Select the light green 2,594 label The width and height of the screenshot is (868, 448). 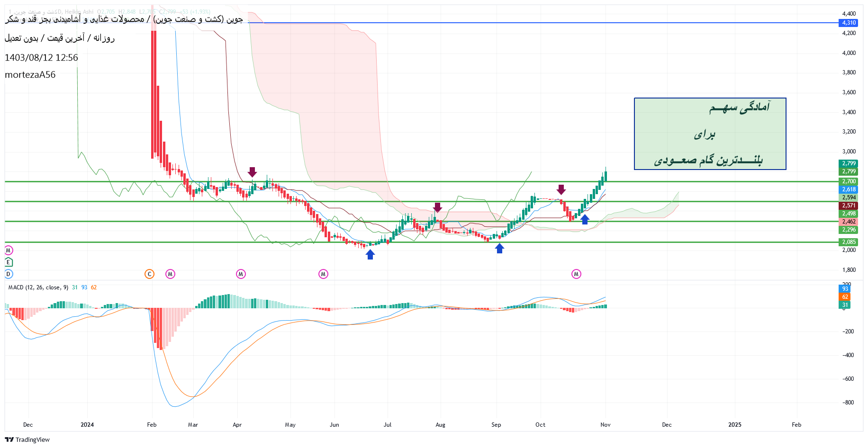click(x=849, y=197)
